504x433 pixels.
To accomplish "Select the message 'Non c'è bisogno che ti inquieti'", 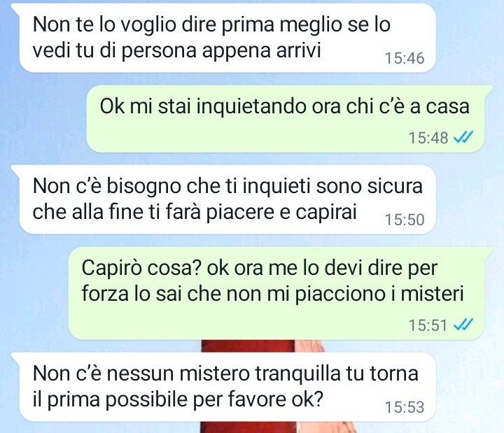I will [227, 199].
